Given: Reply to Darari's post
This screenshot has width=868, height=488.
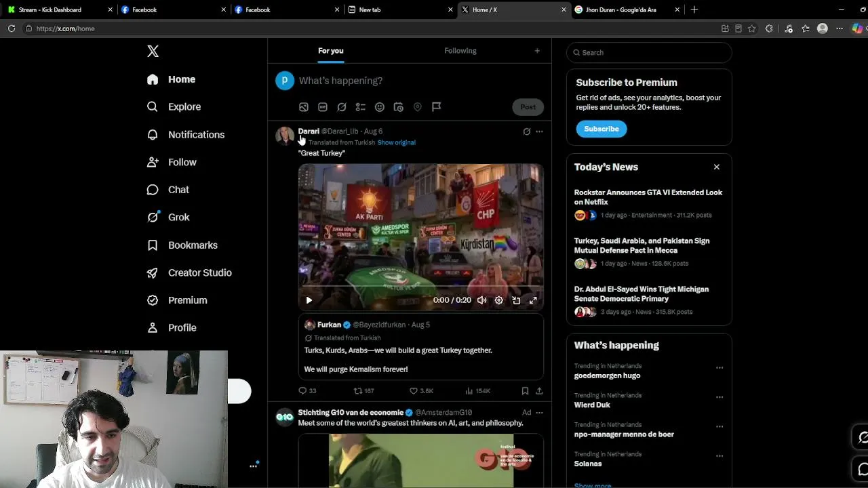Looking at the screenshot, I should click(308, 391).
